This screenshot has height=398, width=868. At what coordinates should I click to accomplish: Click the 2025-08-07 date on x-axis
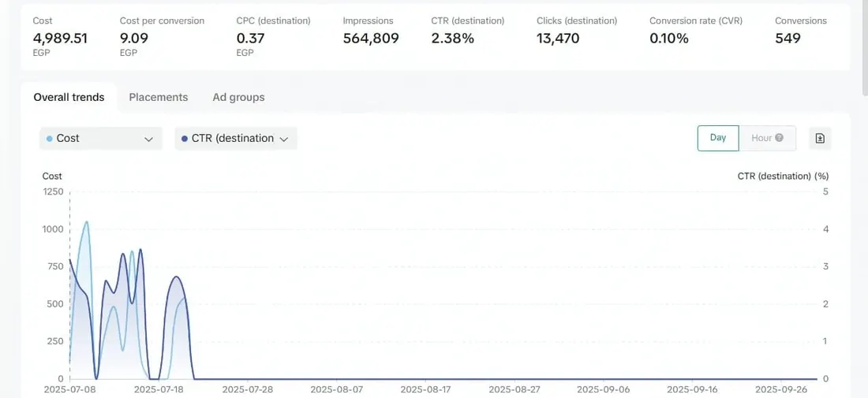337,389
